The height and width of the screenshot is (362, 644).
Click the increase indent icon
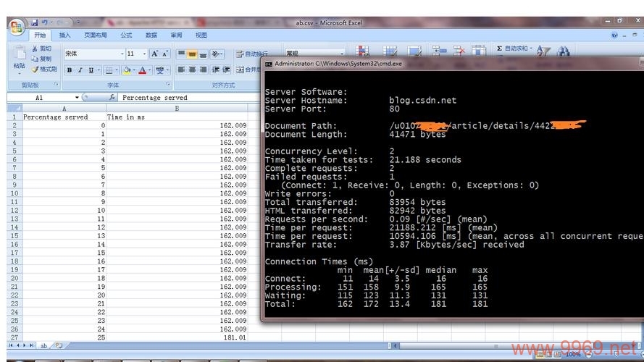pyautogui.click(x=226, y=70)
